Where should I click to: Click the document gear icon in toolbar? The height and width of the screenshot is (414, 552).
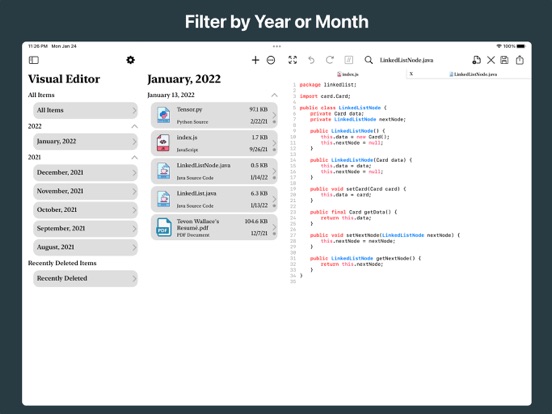[x=476, y=60]
